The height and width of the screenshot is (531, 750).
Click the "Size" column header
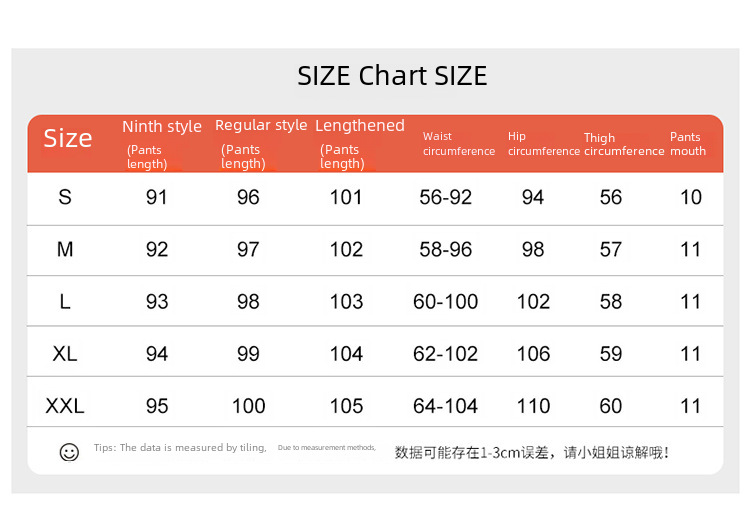pos(67,138)
